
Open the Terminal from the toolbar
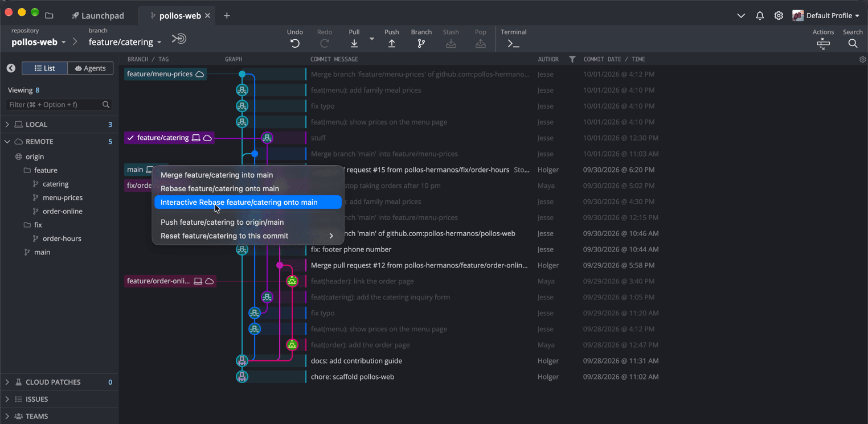(513, 43)
